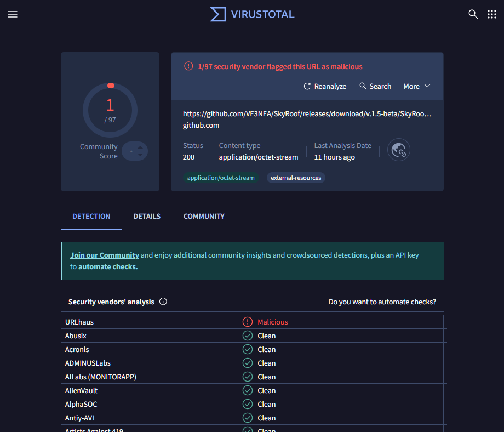This screenshot has width=504, height=432.
Task: Click the Reanalyze button
Action: [x=325, y=86]
